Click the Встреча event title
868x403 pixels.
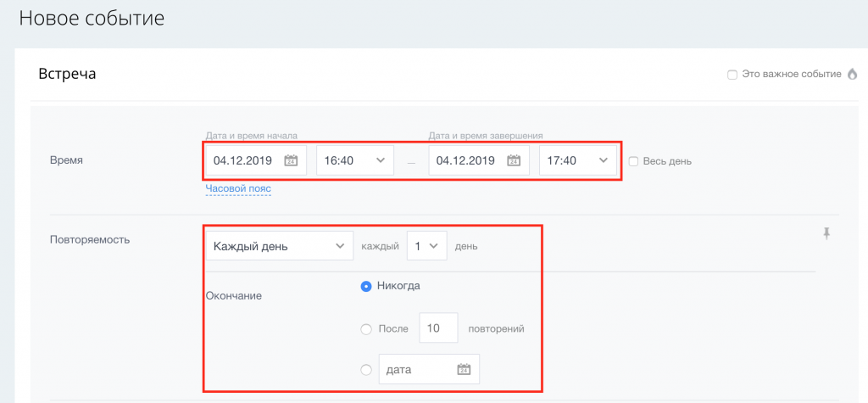68,74
